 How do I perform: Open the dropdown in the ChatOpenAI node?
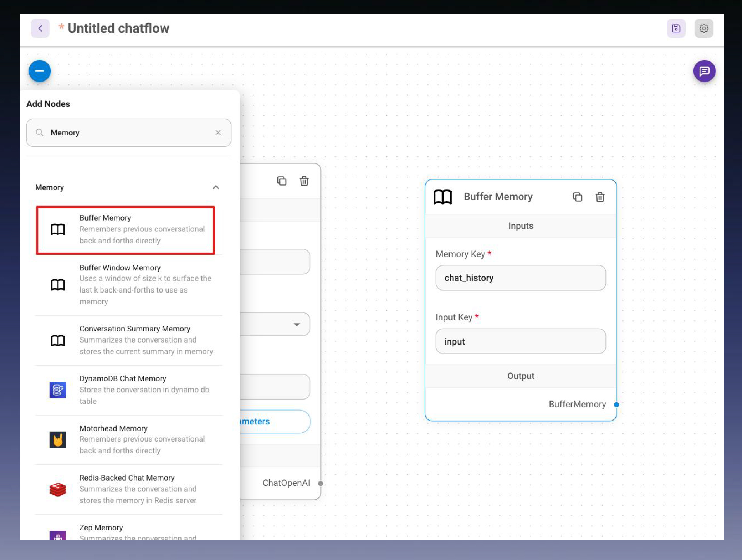point(296,325)
